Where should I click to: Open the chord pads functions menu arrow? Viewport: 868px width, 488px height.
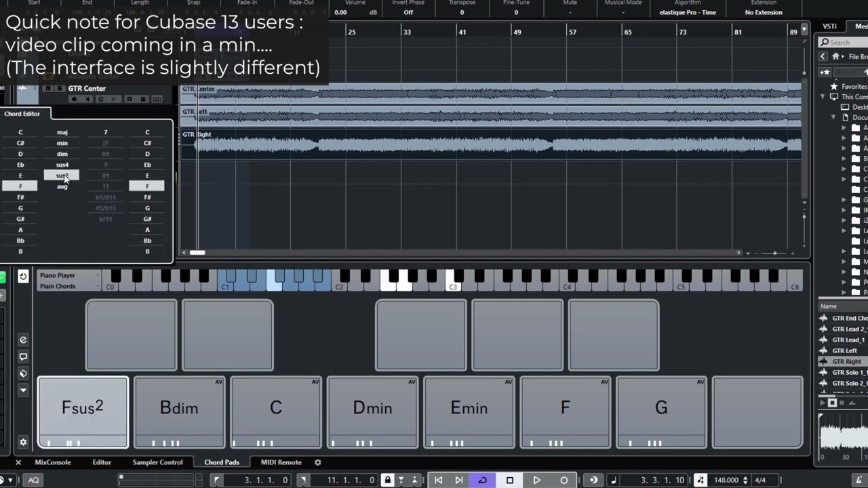[23, 390]
